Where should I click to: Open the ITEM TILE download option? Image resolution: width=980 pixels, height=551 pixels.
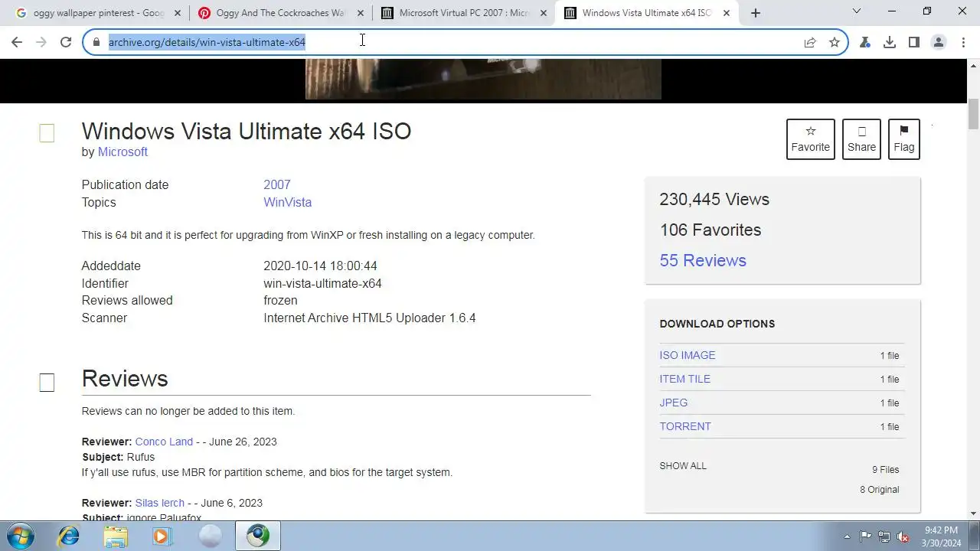[685, 379]
